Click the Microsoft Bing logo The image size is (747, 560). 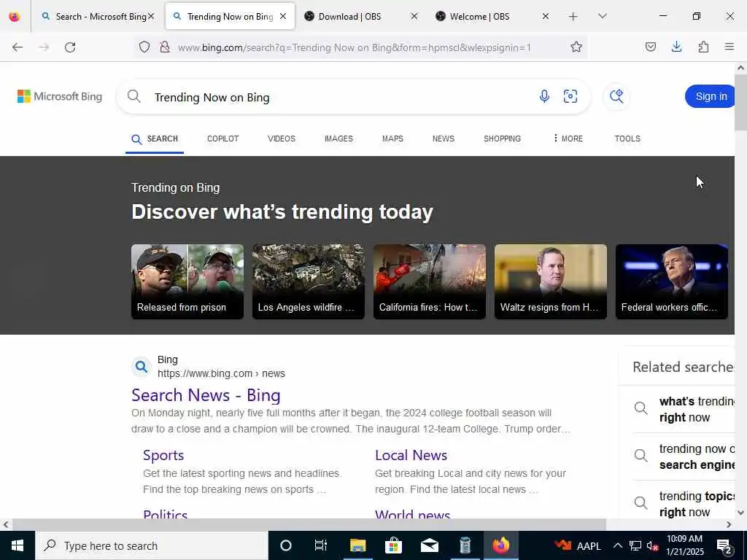point(60,97)
